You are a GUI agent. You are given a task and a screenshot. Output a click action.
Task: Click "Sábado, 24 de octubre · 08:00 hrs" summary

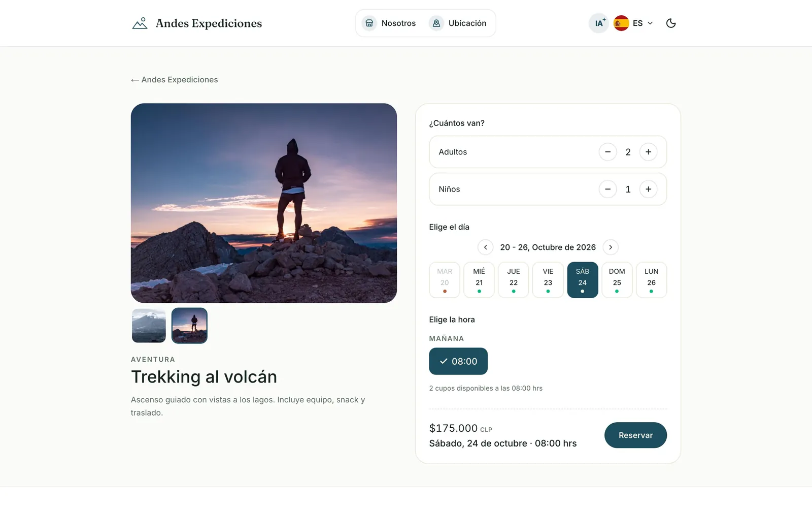point(503,443)
